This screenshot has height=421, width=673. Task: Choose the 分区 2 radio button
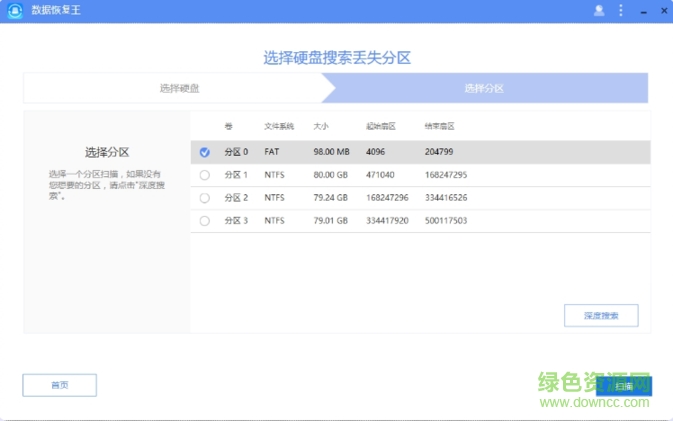pyautogui.click(x=205, y=198)
